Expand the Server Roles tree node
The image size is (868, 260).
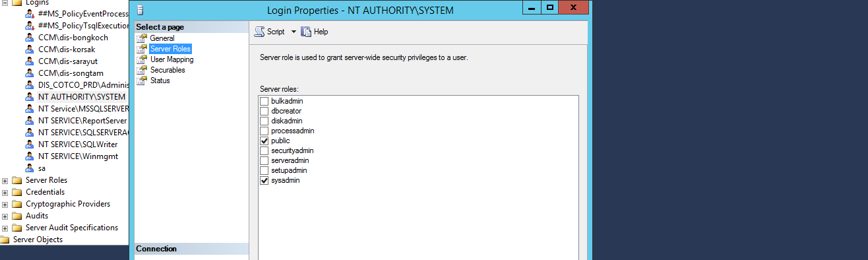[5, 180]
